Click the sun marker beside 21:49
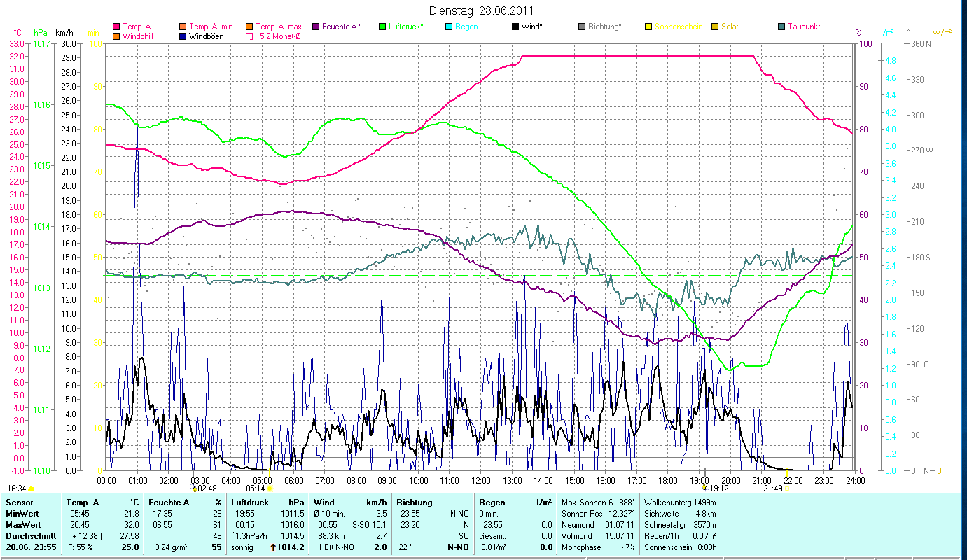The image size is (967, 560). 788,489
